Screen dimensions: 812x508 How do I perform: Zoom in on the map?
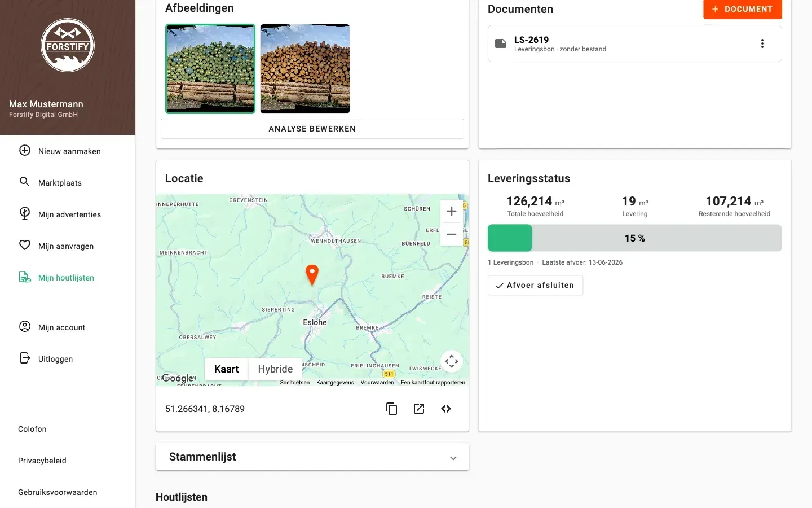click(452, 211)
